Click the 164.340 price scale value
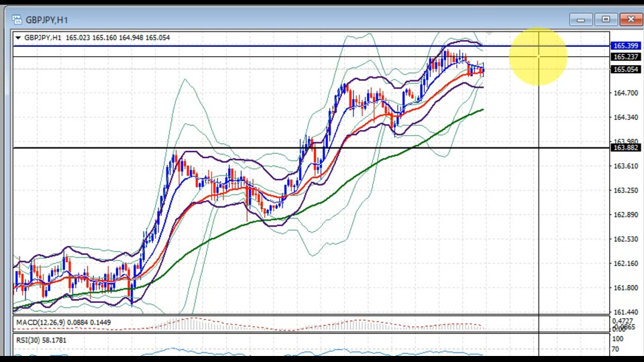Viewport: 644px width, 362px height. 626,117
